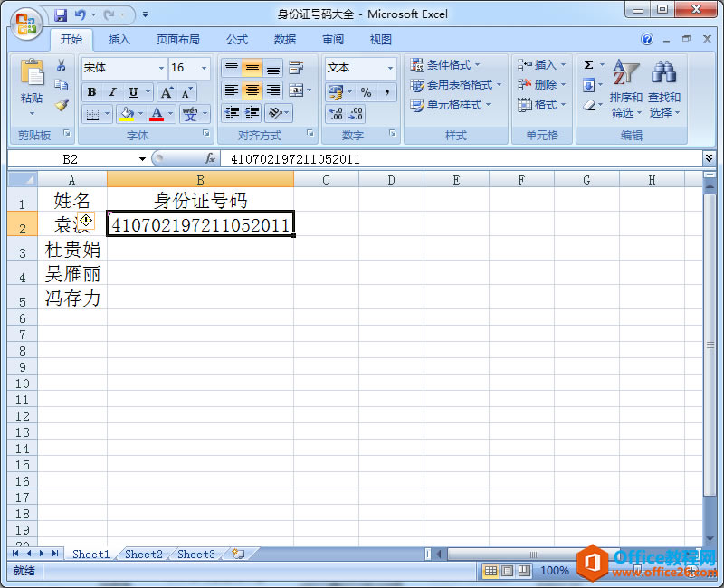The image size is (724, 588).
Task: Click the AutoSum sigma icon
Action: (x=589, y=65)
